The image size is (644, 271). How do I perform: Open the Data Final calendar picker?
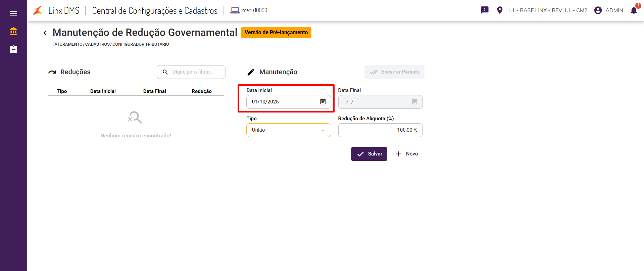pos(414,102)
